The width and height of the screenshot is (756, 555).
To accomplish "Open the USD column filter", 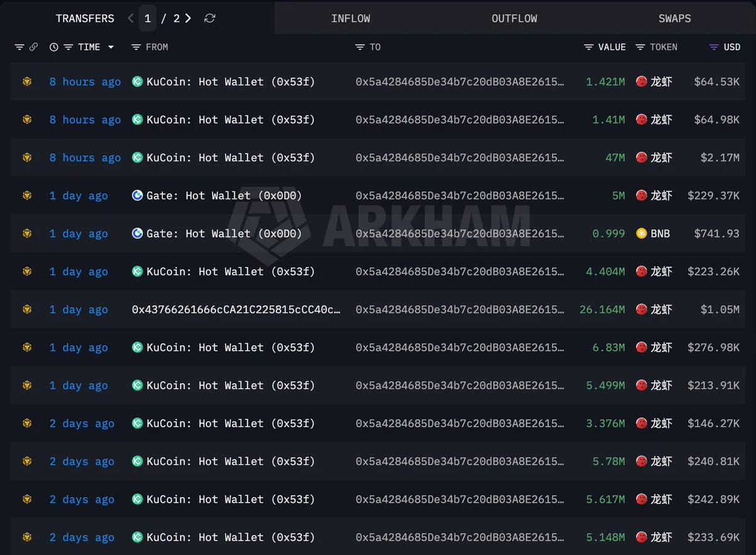I will coord(714,47).
